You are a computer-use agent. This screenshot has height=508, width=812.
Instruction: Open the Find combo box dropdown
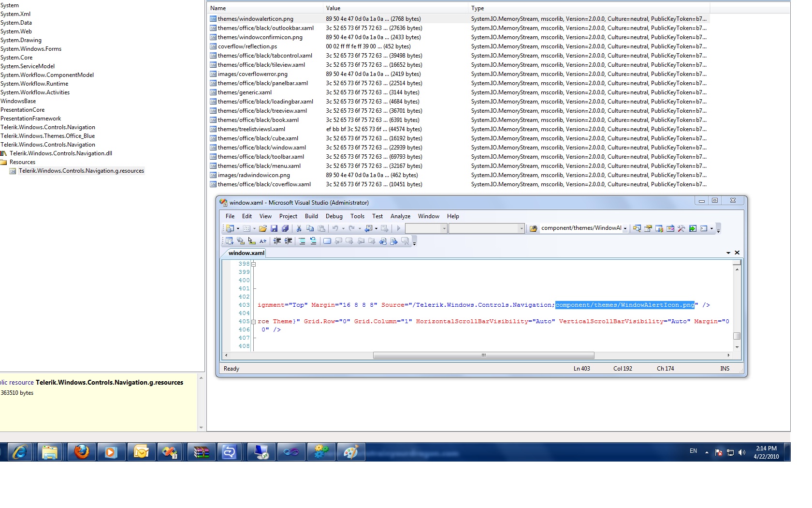(625, 228)
